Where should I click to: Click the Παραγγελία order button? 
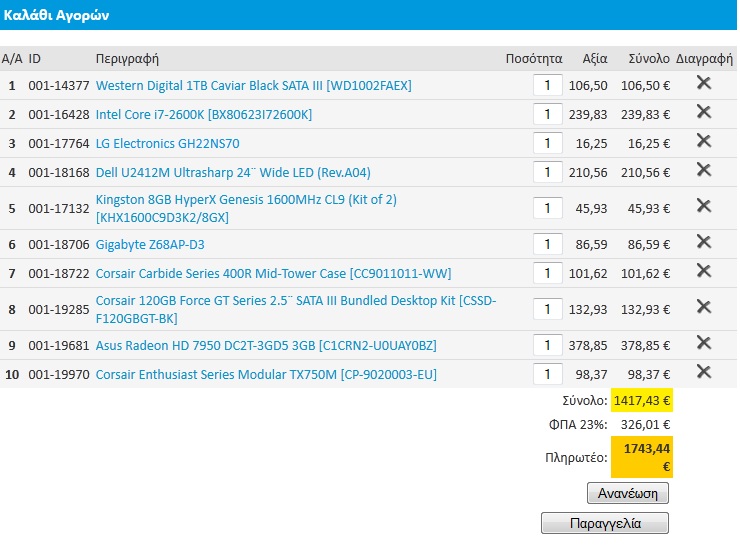(x=605, y=523)
